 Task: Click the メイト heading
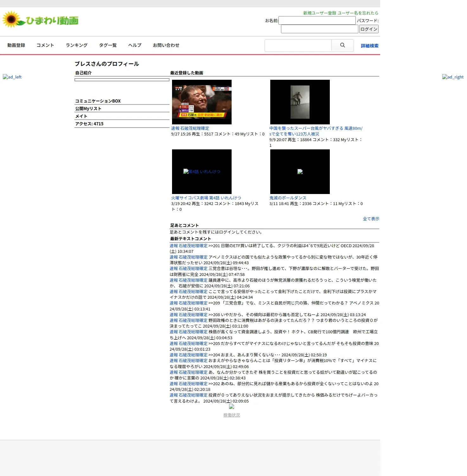tap(81, 116)
